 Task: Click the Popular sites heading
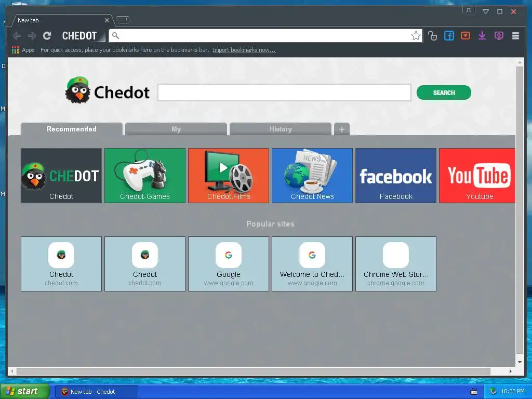[270, 224]
